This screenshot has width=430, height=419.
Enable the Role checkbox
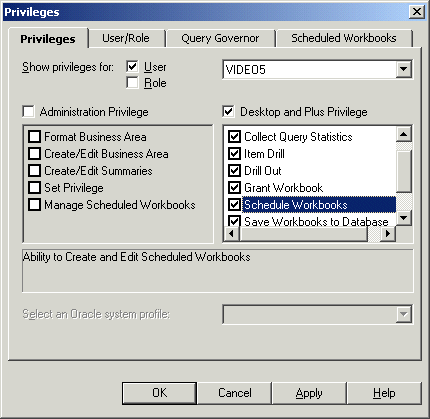tap(132, 82)
